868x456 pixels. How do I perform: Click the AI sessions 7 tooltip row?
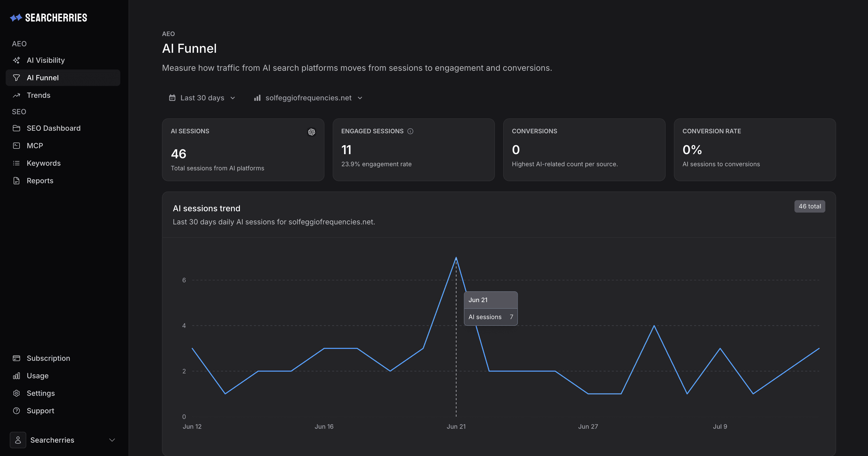[491, 317]
